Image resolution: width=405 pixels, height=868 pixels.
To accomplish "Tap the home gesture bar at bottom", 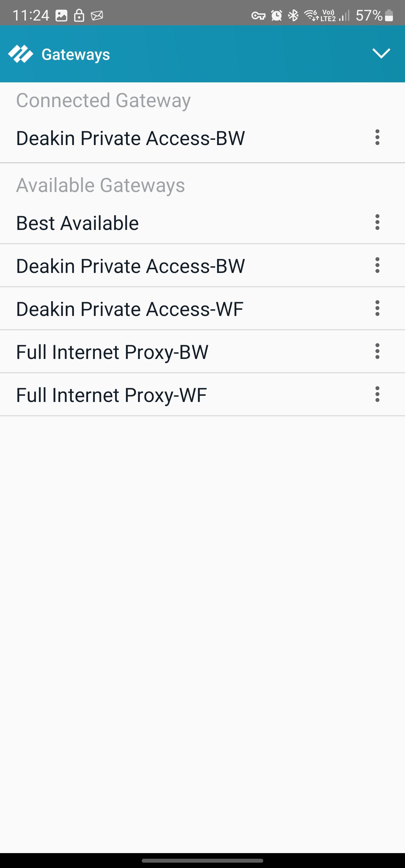I will pyautogui.click(x=202, y=860).
